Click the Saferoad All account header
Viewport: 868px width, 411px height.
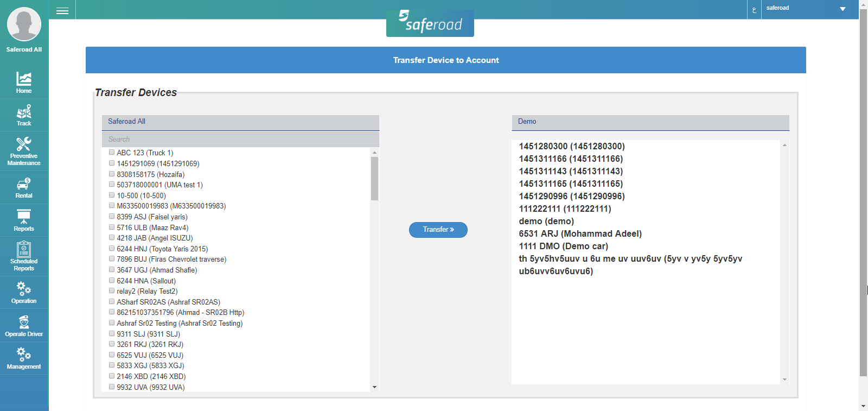click(x=240, y=122)
